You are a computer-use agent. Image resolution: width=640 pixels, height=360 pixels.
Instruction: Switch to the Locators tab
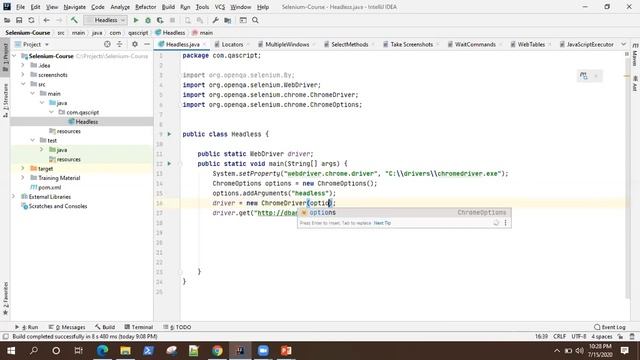[232, 44]
